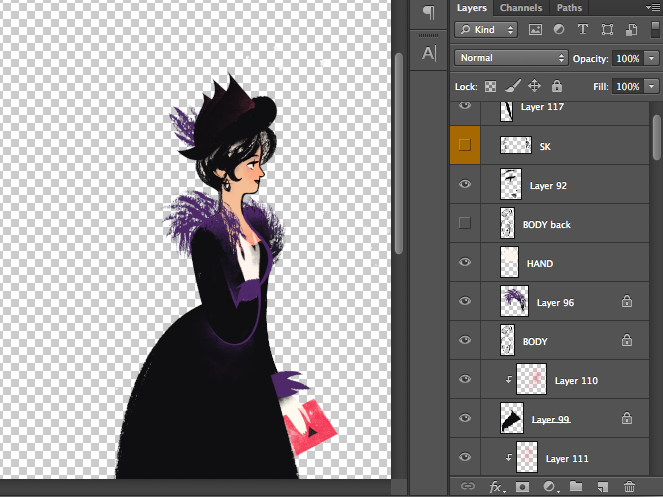
Task: Click the Opacity 100% value field
Action: (627, 58)
